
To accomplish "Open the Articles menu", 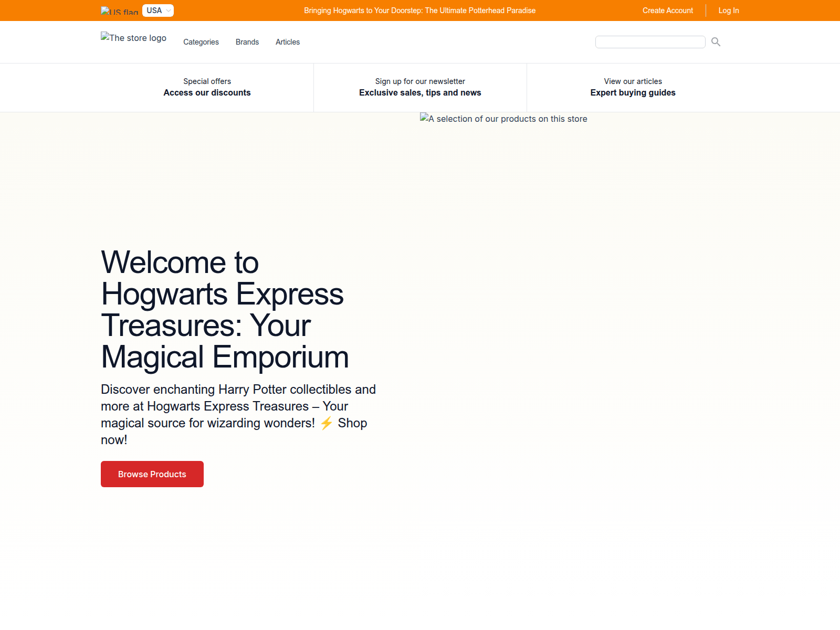I will [x=288, y=42].
